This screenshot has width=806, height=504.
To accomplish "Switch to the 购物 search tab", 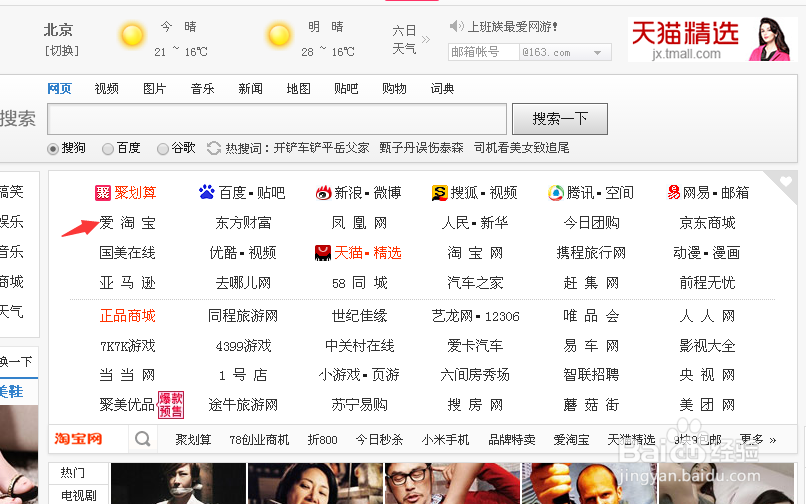I will click(394, 88).
